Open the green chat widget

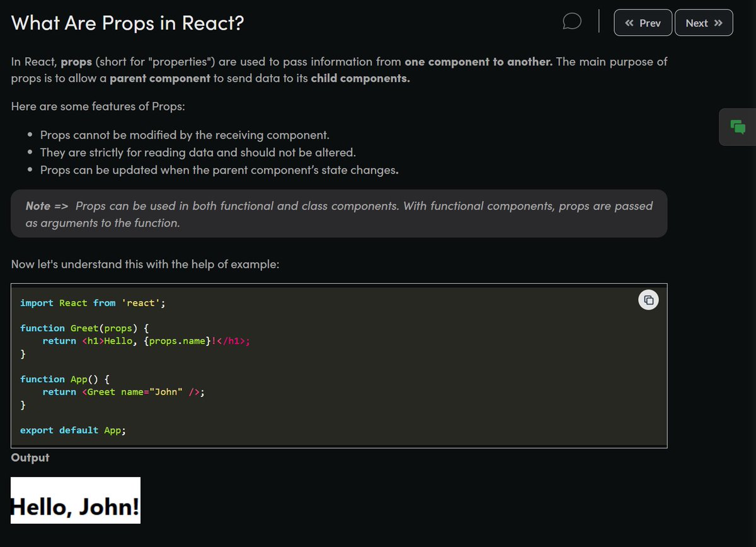pos(738,127)
